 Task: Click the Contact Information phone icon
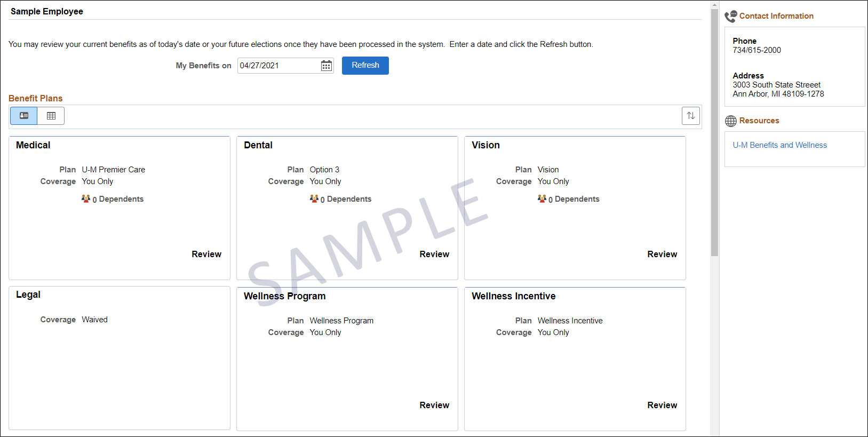[x=731, y=17]
